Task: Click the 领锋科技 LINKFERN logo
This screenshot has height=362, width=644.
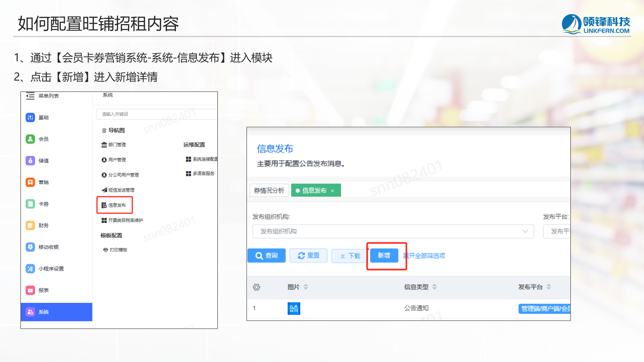Action: point(596,24)
